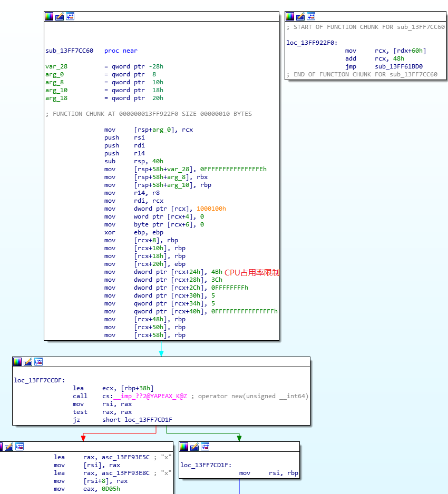Image resolution: width=448 pixels, height=494 pixels.
Task: Click 'operator new(unsigned __int64)' comment
Action: 253,396
